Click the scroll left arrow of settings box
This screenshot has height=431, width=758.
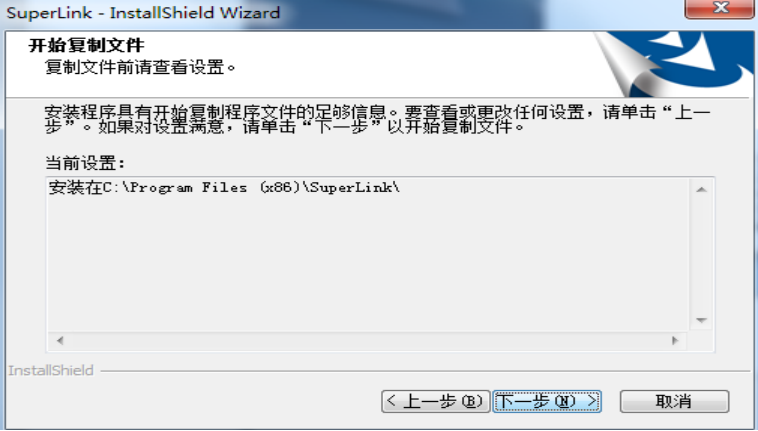[60, 341]
